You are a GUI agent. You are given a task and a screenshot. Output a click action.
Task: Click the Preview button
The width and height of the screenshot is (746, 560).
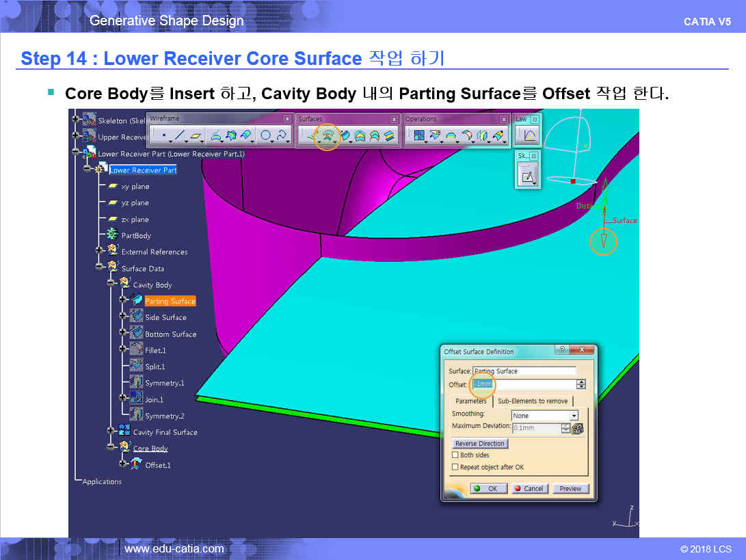click(x=570, y=488)
